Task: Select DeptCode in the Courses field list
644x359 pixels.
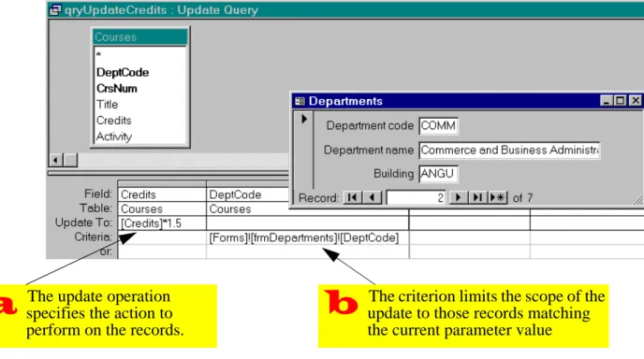Action: [x=123, y=73]
